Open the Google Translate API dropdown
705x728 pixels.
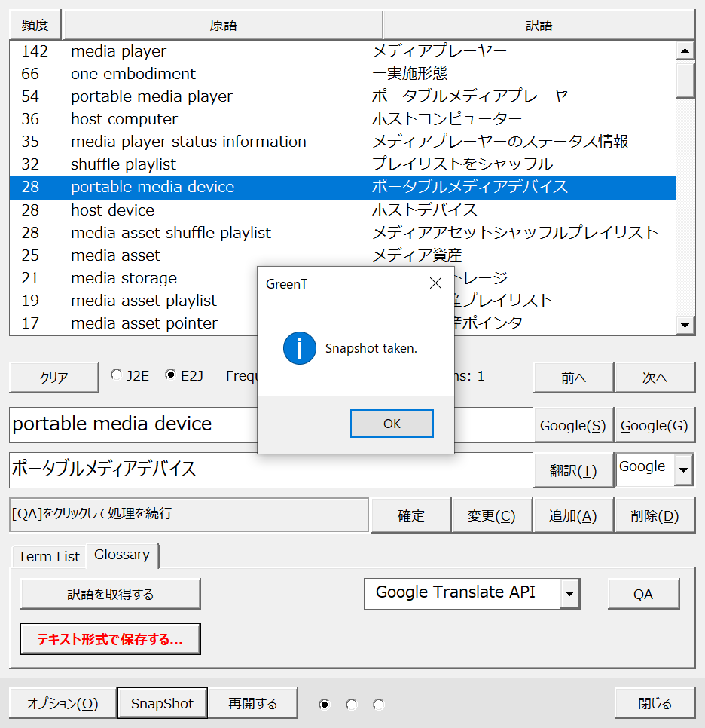(x=570, y=594)
